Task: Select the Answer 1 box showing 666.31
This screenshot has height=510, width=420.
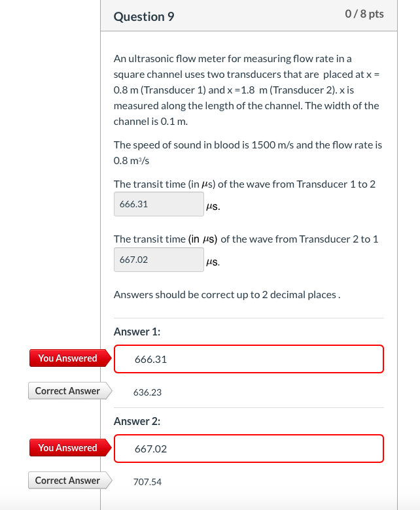Action: [249, 359]
